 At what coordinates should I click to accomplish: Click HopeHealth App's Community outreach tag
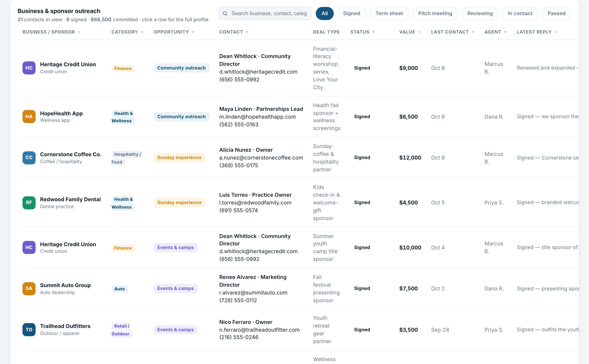click(181, 117)
